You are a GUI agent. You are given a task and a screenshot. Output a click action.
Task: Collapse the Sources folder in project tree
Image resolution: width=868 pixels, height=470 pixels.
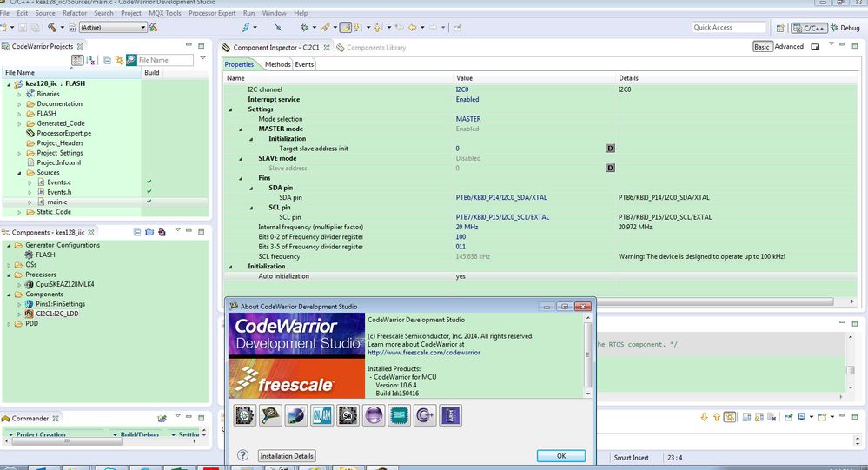[x=19, y=173]
